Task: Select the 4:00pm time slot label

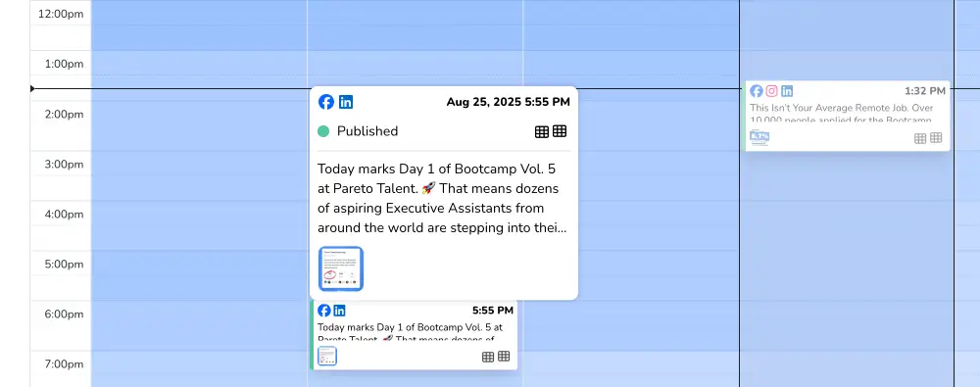Action: click(x=64, y=215)
